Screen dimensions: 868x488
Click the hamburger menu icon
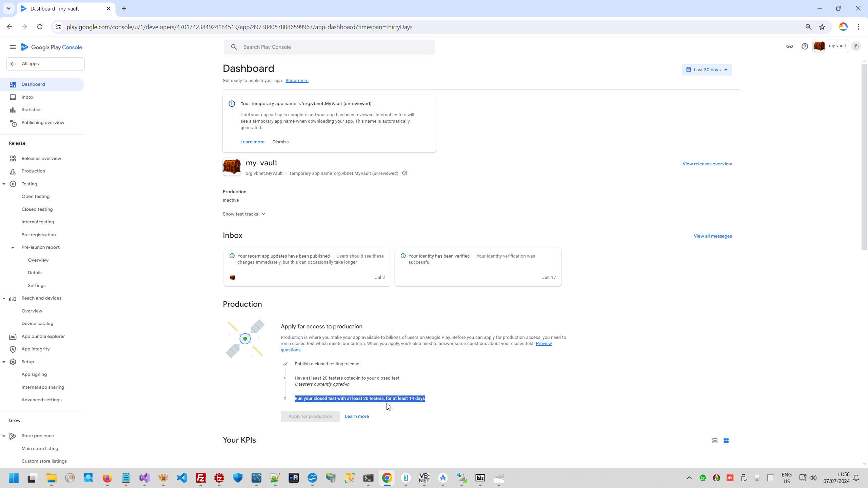(x=13, y=47)
